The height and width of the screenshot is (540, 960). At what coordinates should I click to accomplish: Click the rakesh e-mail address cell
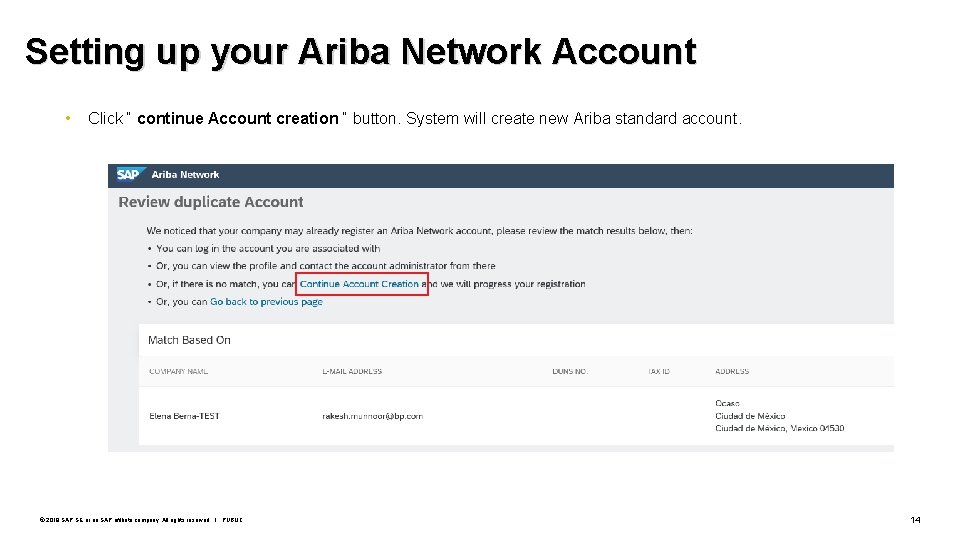pyautogui.click(x=372, y=416)
